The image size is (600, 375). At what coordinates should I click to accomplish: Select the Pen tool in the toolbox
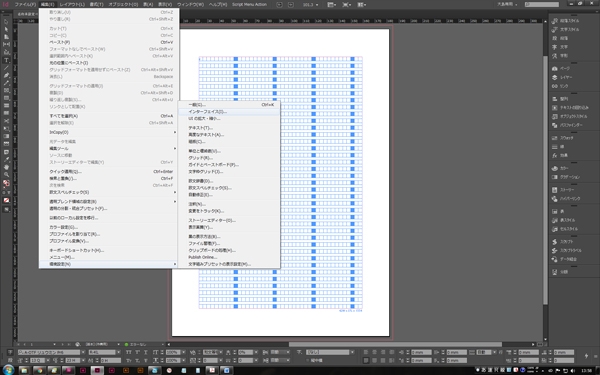[x=6, y=75]
